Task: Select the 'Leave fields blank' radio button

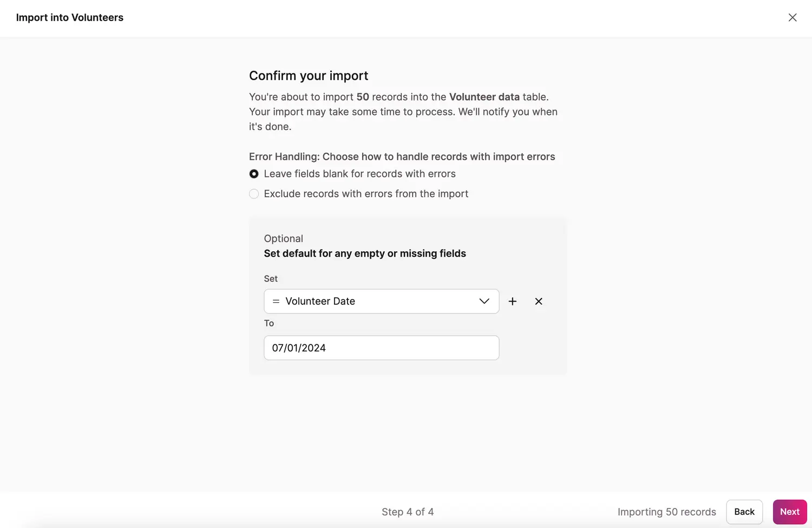Action: [x=254, y=174]
